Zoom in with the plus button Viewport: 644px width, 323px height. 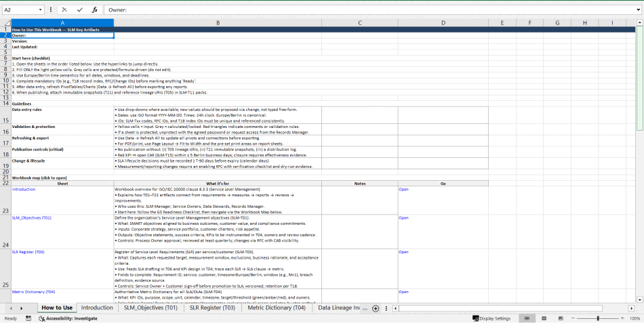coord(622,318)
